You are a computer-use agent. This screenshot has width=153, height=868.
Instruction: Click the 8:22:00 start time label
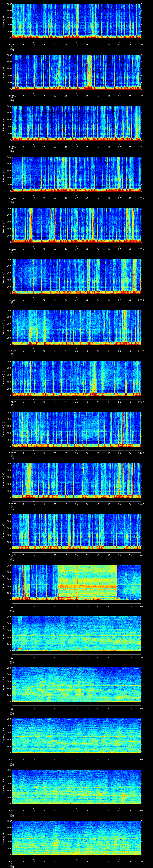(x=12, y=453)
